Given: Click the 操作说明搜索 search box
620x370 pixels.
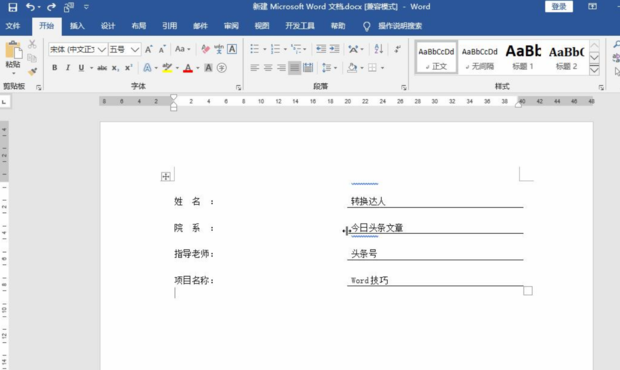Looking at the screenshot, I should [x=399, y=26].
